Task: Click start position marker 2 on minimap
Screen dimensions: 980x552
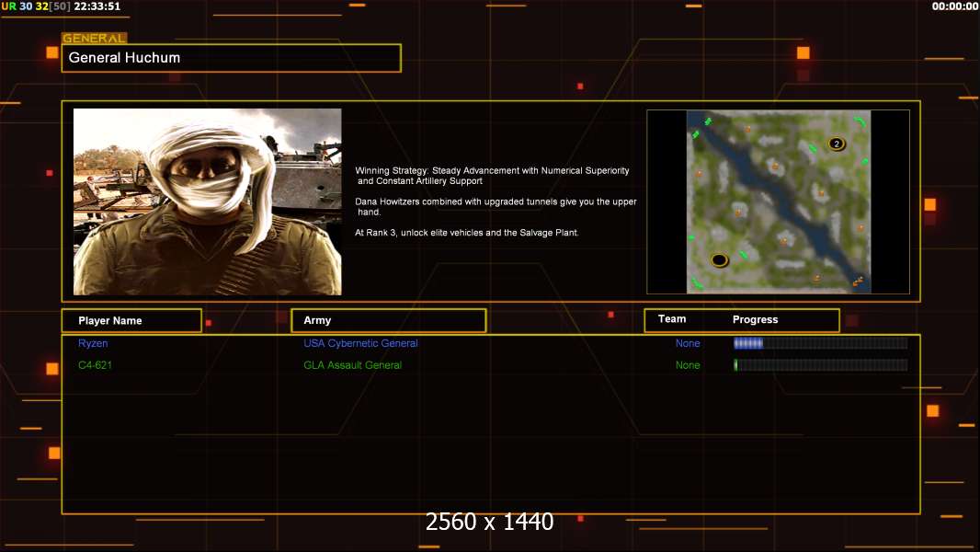Action: click(x=836, y=144)
